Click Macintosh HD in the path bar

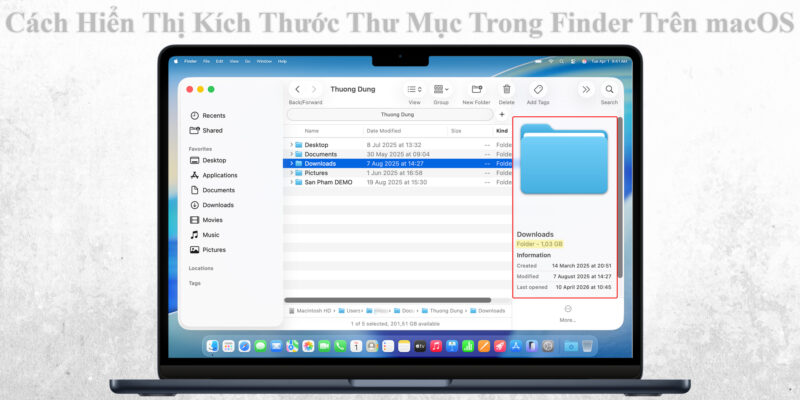(311, 311)
